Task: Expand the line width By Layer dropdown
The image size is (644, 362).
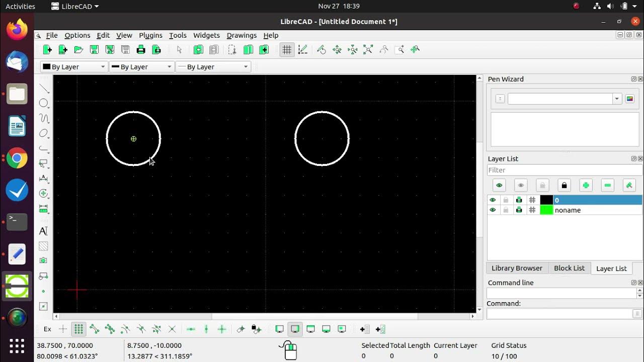Action: [x=142, y=66]
